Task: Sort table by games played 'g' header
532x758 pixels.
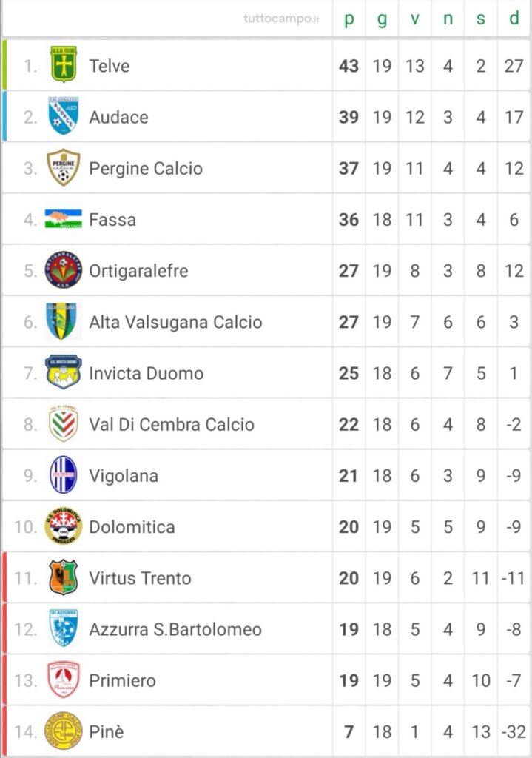Action: [382, 19]
